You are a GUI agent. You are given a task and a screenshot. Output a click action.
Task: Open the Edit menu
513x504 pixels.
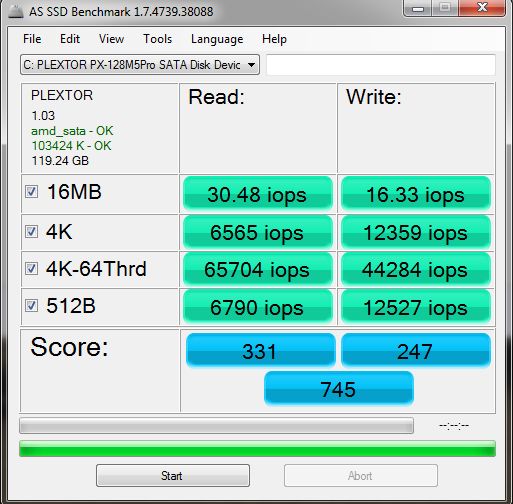(x=70, y=39)
